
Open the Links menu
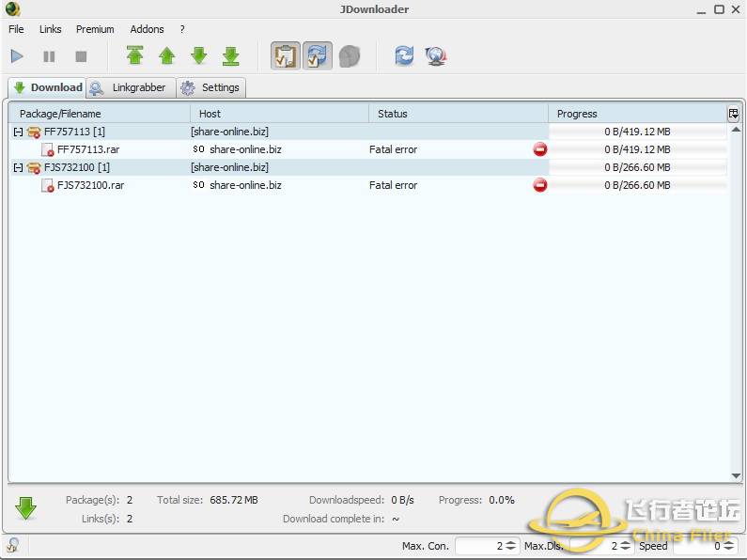pos(50,29)
